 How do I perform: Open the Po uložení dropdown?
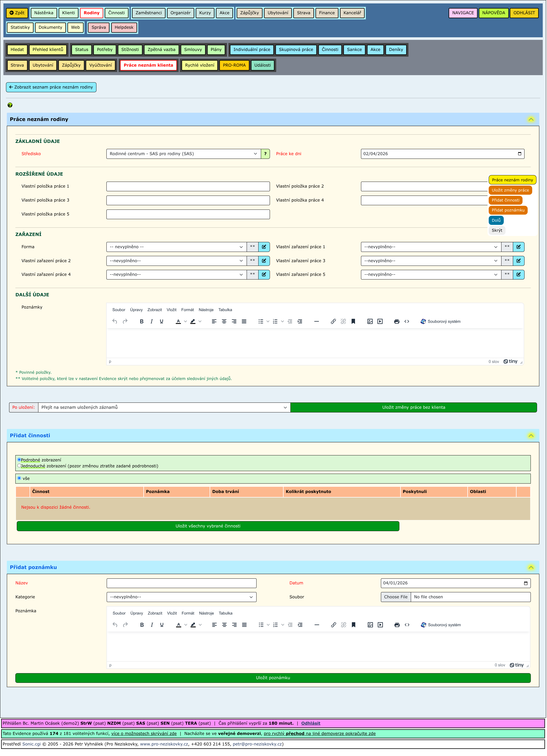click(165, 408)
